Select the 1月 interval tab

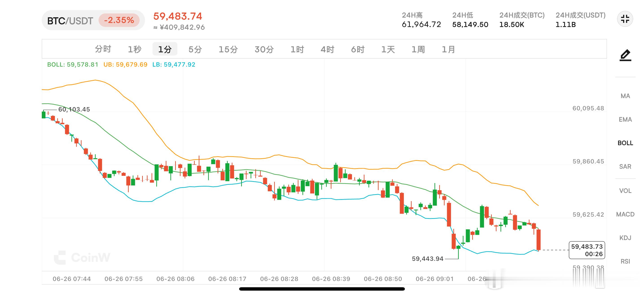448,49
